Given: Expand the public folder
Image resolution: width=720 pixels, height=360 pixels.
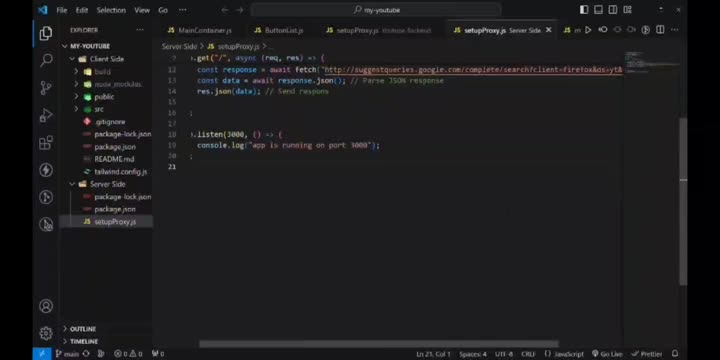Looking at the screenshot, I should 104,97.
